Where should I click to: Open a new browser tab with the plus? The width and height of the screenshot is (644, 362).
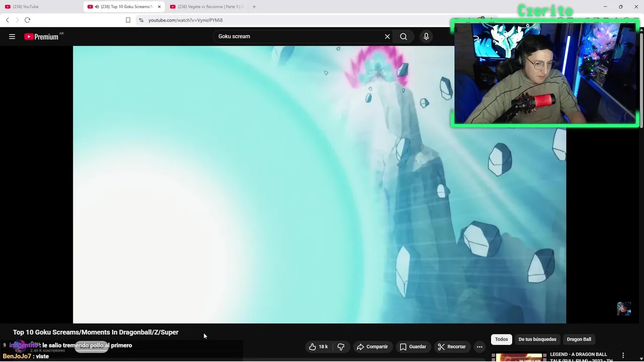point(254,7)
